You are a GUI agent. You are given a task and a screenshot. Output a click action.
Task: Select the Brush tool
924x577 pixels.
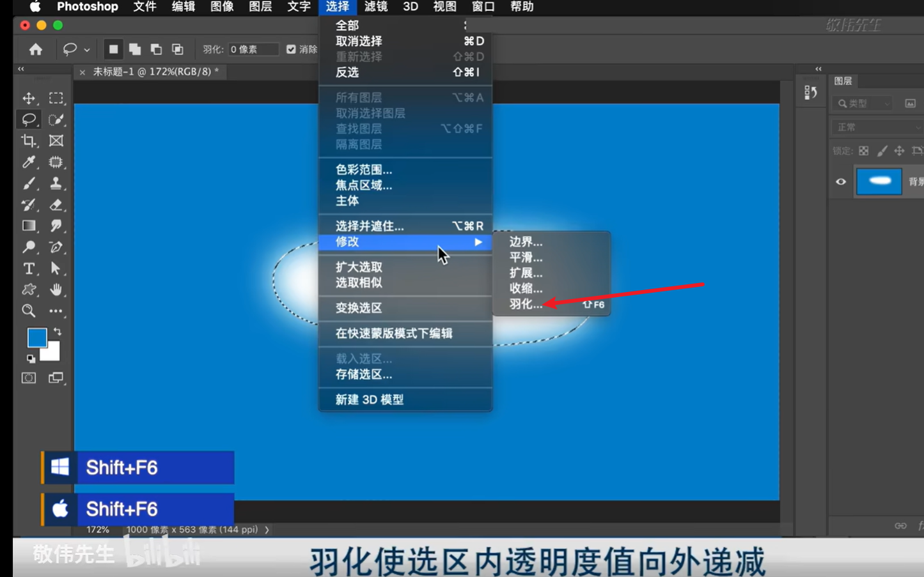[x=29, y=183]
